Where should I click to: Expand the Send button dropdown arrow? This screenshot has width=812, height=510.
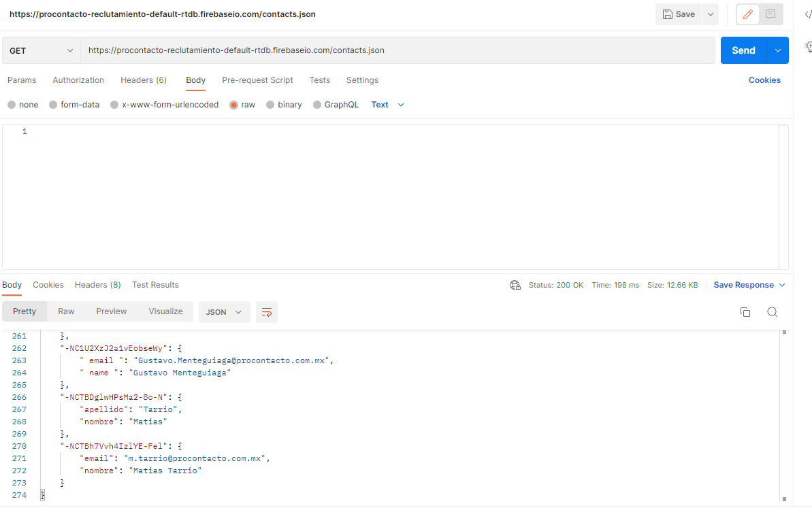pos(778,51)
